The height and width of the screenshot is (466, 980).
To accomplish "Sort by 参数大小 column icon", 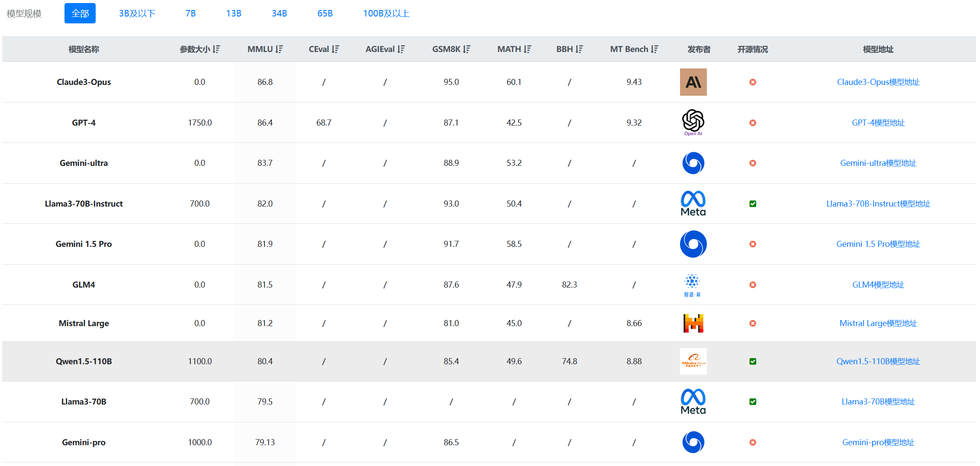I will [x=216, y=49].
